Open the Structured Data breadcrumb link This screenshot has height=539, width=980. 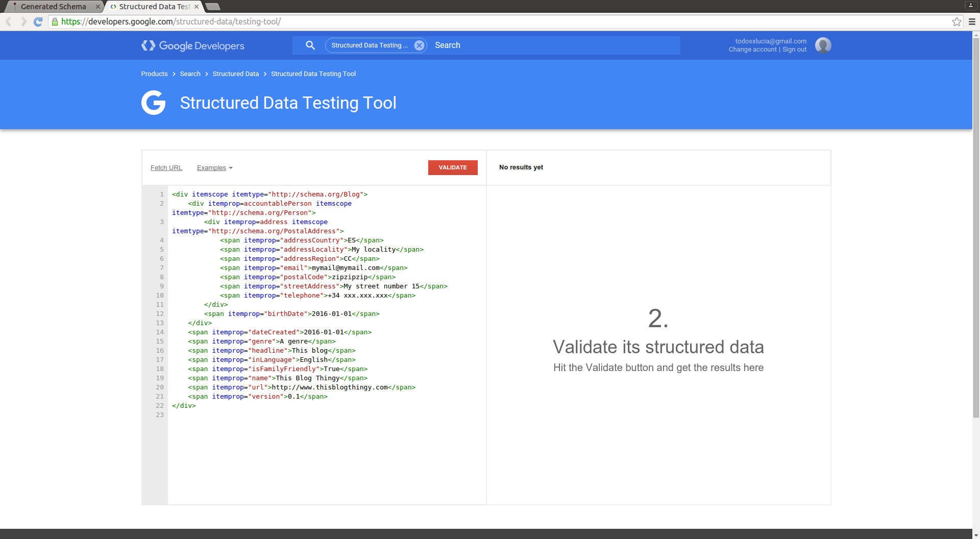(235, 74)
